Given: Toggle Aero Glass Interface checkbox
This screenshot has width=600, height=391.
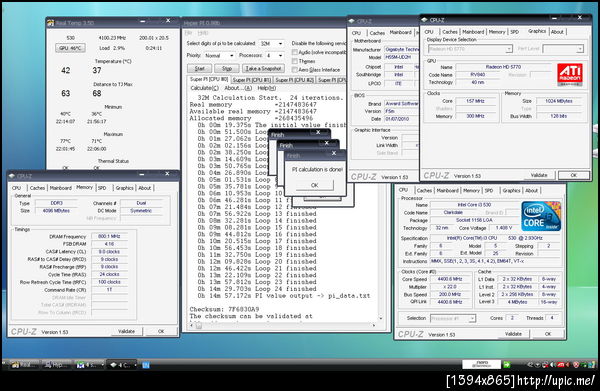Looking at the screenshot, I should click(x=294, y=70).
